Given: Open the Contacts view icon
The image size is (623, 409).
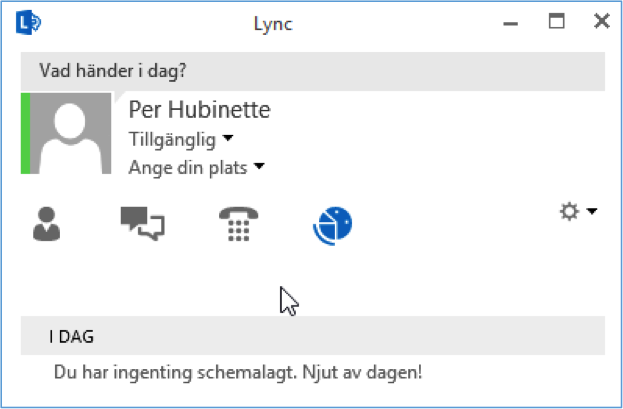Looking at the screenshot, I should pyautogui.click(x=46, y=224).
